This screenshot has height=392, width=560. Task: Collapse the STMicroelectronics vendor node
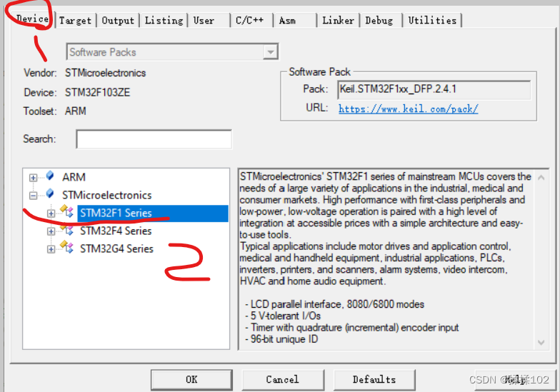[33, 196]
